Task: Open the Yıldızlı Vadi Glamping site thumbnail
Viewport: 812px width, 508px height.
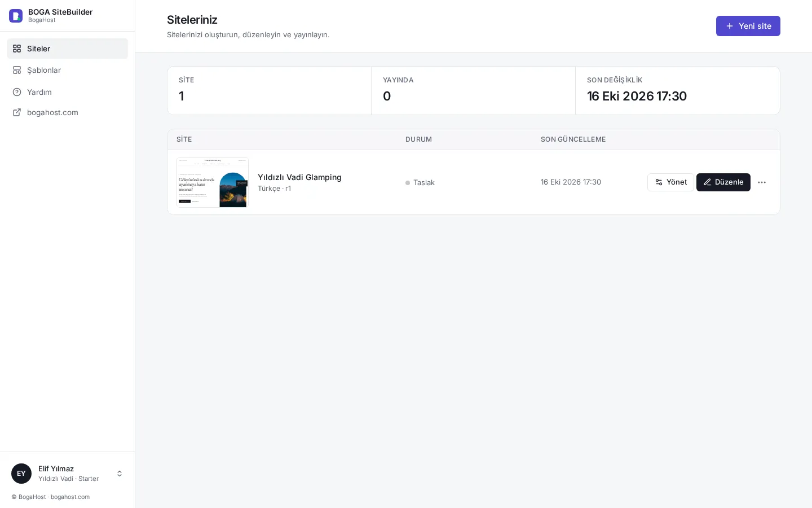Action: click(x=213, y=182)
